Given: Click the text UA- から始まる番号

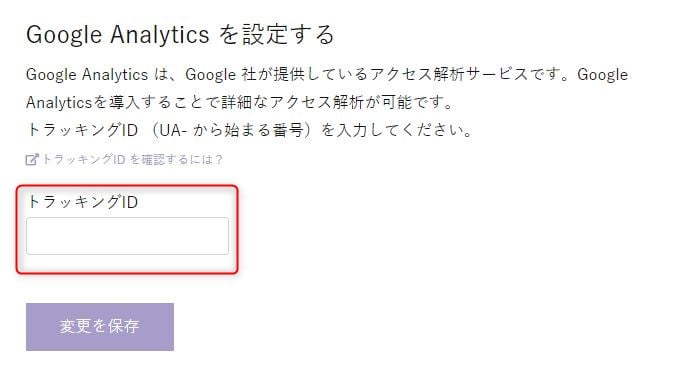Looking at the screenshot, I should (x=232, y=130).
